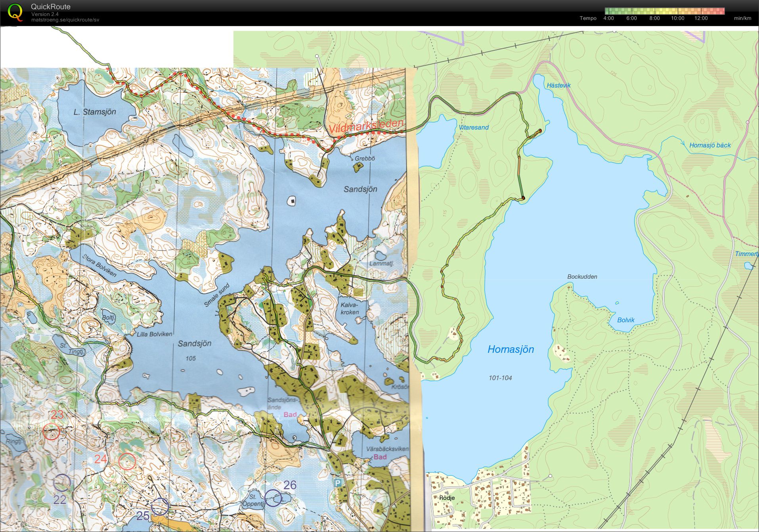Click the Rödje village label
The image size is (759, 532).
click(447, 498)
